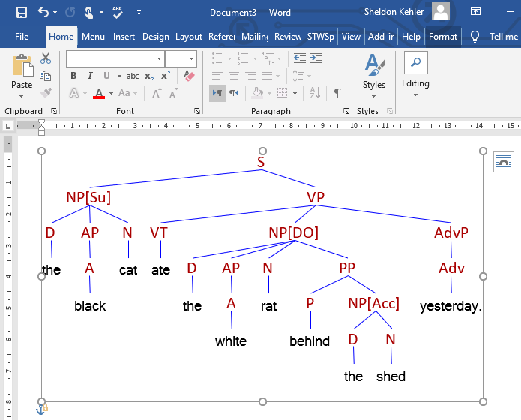Click the Numbering list icon

click(x=243, y=58)
